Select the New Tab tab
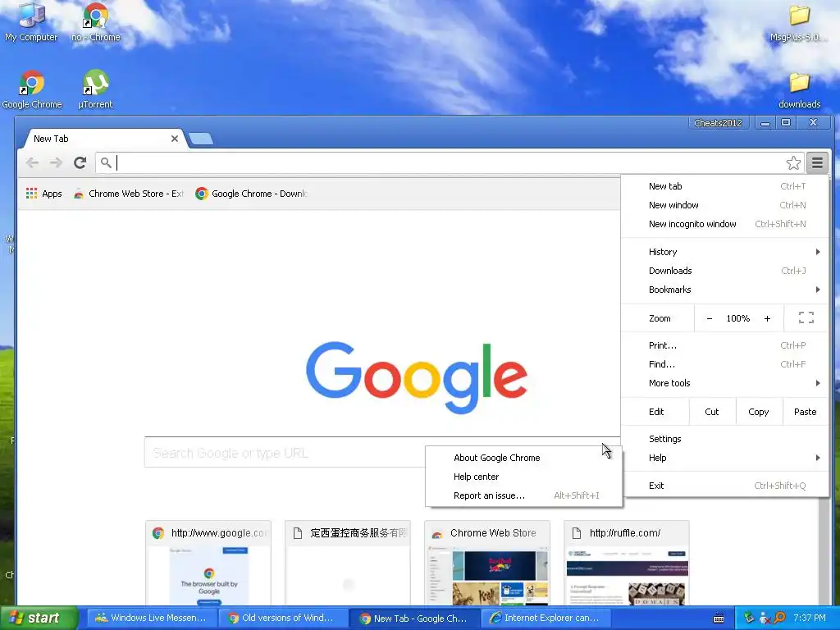The width and height of the screenshot is (840, 630). [102, 139]
